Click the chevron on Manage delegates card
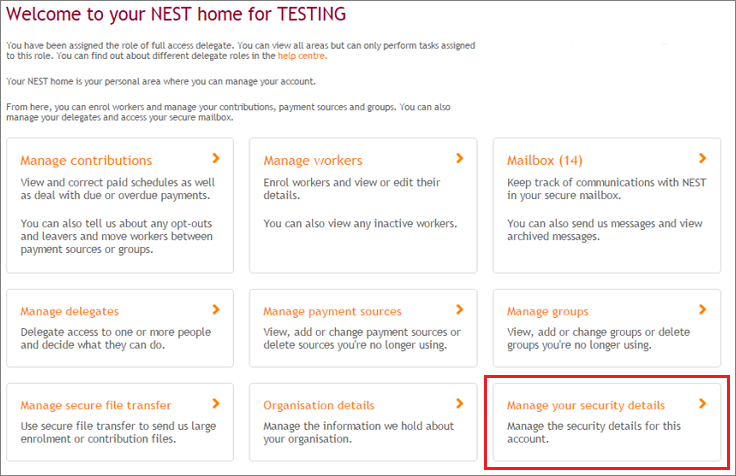This screenshot has width=736, height=476. [216, 309]
